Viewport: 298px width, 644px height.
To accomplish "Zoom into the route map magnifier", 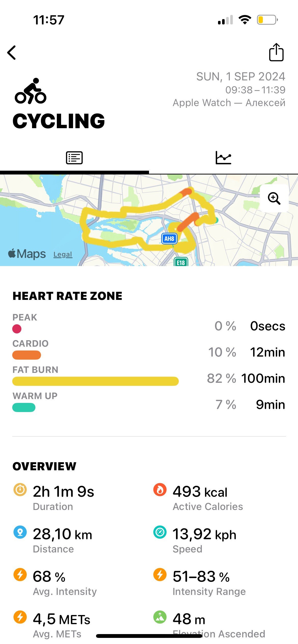I will [x=274, y=198].
